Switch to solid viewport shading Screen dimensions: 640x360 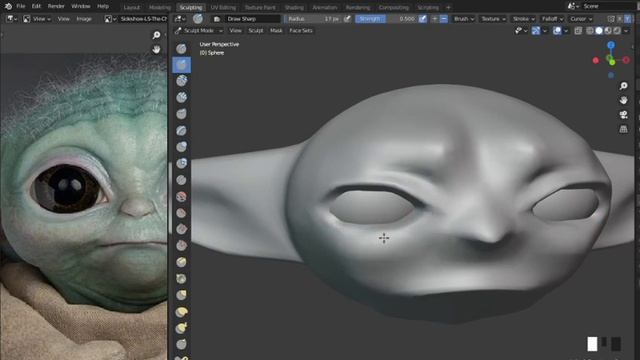[599, 31]
